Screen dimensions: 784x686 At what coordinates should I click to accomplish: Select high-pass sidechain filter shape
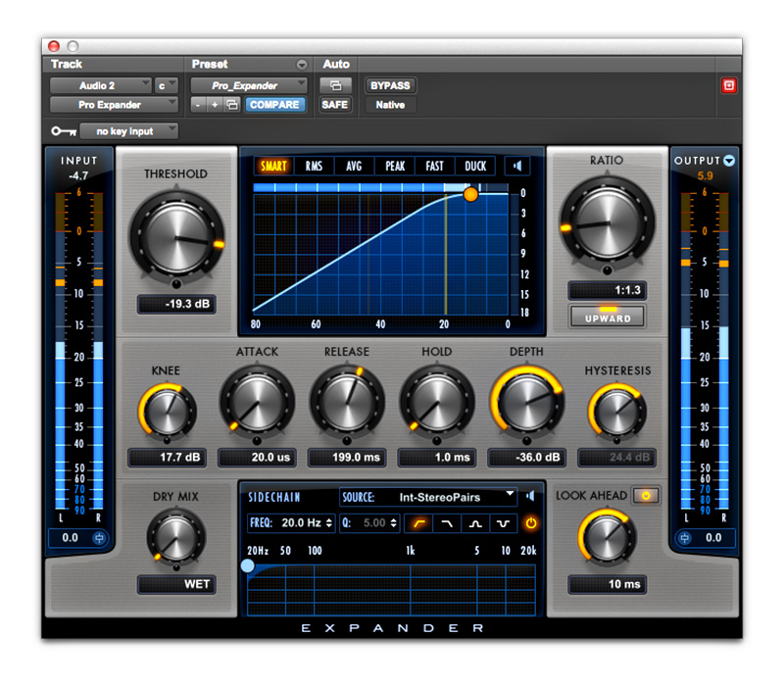(x=419, y=523)
